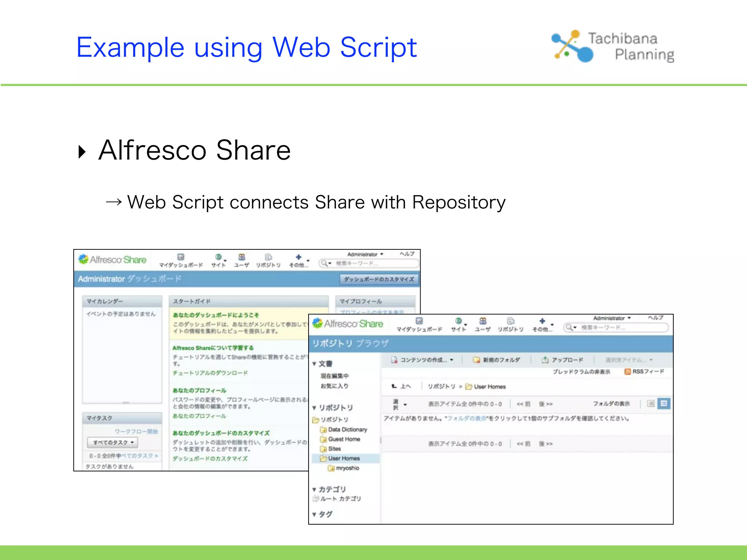Open Data Dictionary folder in repository tree
Viewport: 747px width, 560px height.
[x=347, y=429]
